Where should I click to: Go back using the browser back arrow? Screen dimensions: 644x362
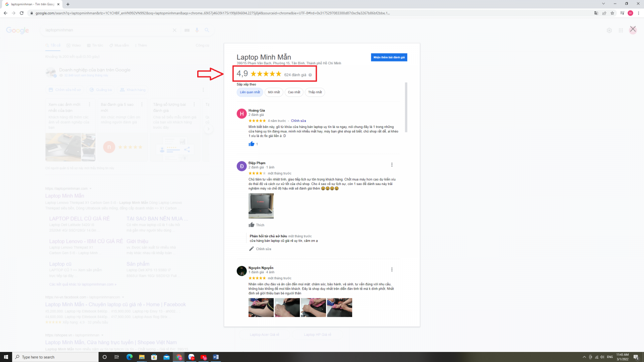click(x=5, y=13)
